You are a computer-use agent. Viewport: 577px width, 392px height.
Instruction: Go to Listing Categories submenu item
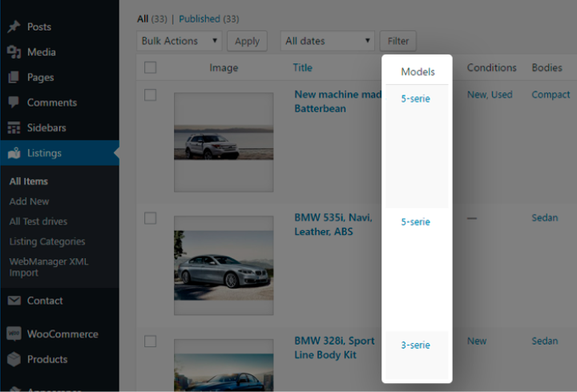pos(47,241)
